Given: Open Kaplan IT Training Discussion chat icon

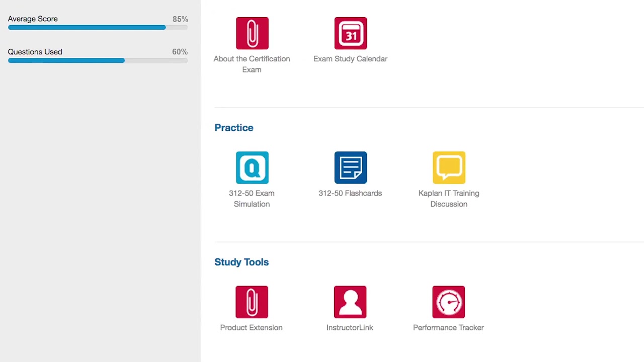Looking at the screenshot, I should (449, 167).
